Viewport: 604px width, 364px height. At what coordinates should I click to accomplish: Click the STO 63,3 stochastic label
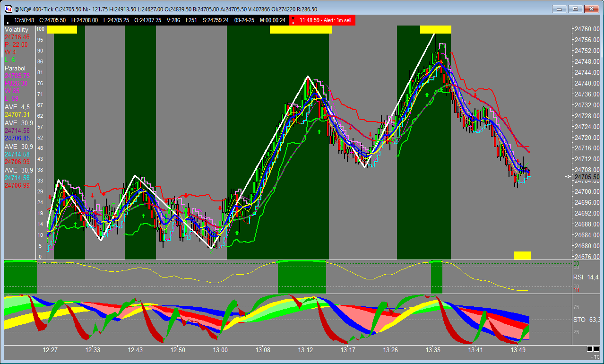coord(586,320)
